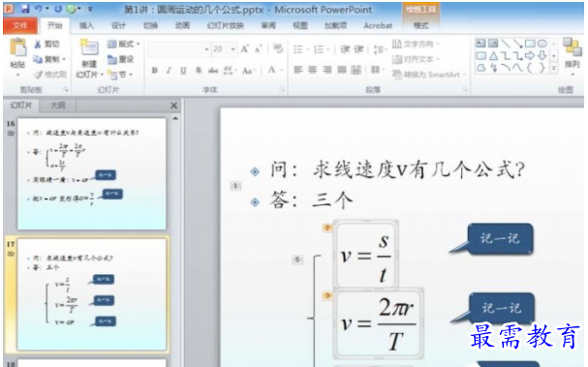The height and width of the screenshot is (367, 588).
Task: Close the slide thumbnail pane
Action: pos(173,106)
